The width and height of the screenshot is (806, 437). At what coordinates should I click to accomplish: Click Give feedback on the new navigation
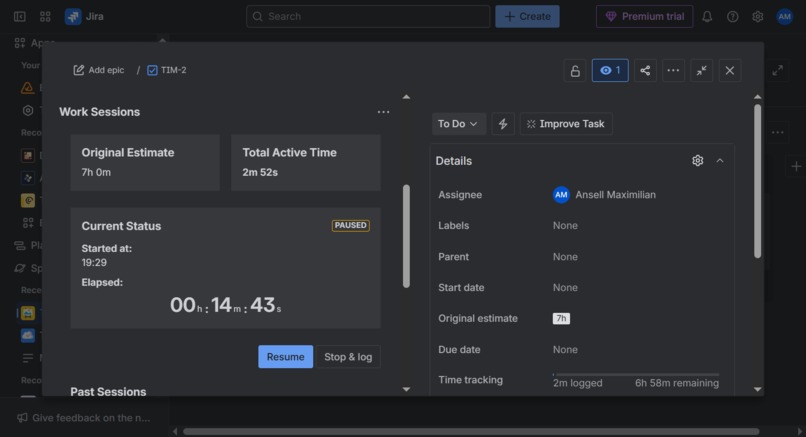(84, 418)
